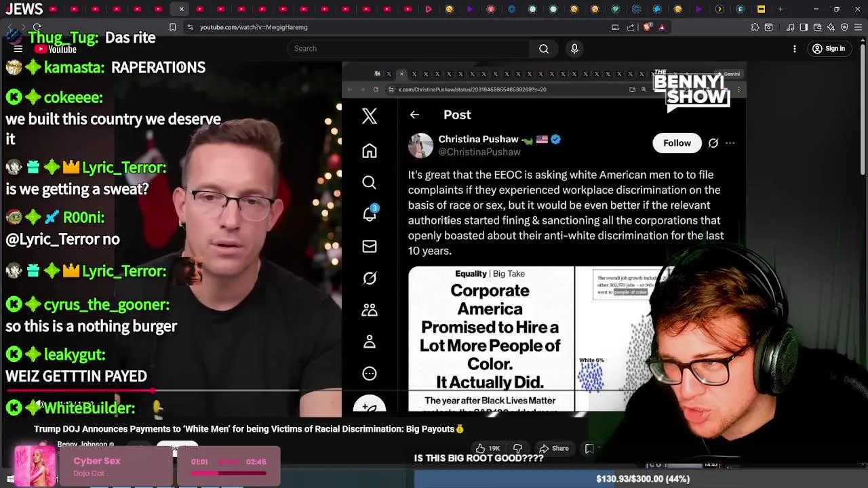
Task: Click Grok explain icon beside Follow
Action: pos(713,143)
